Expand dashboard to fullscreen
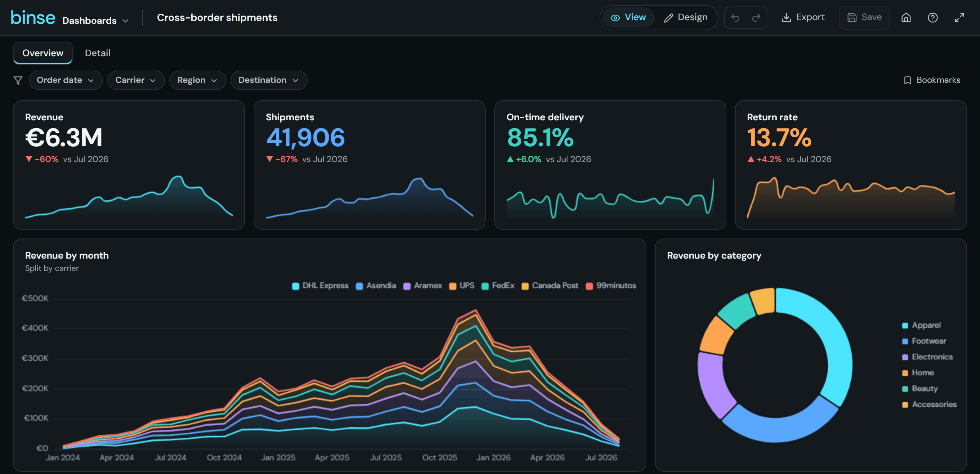Screen dimensions: 980x474 [x=959, y=18]
